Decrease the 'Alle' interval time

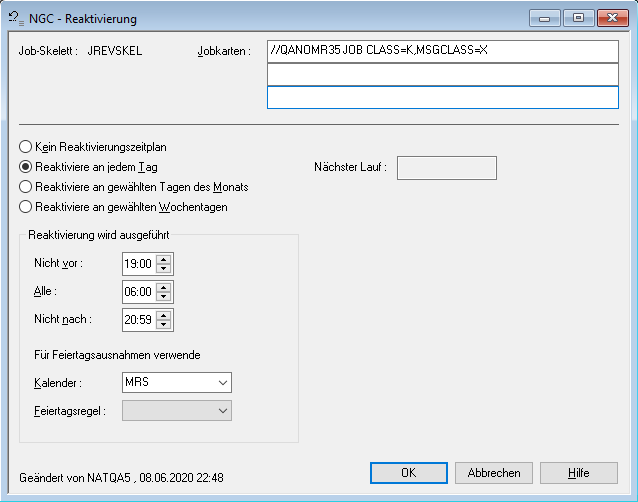(x=164, y=297)
